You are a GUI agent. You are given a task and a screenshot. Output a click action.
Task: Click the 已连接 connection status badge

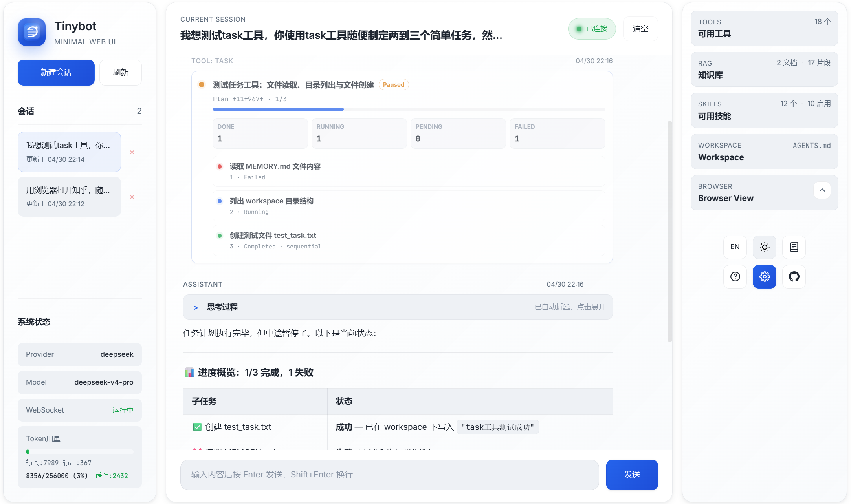[592, 29]
